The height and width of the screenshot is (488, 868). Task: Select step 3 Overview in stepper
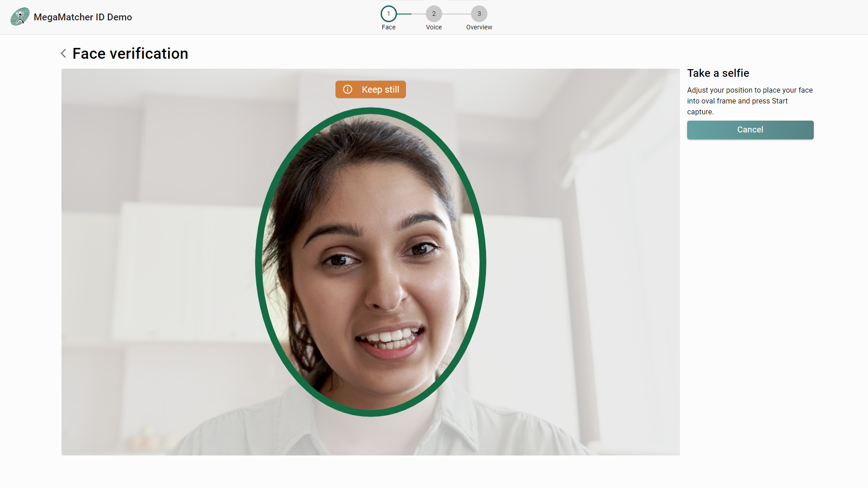(479, 14)
